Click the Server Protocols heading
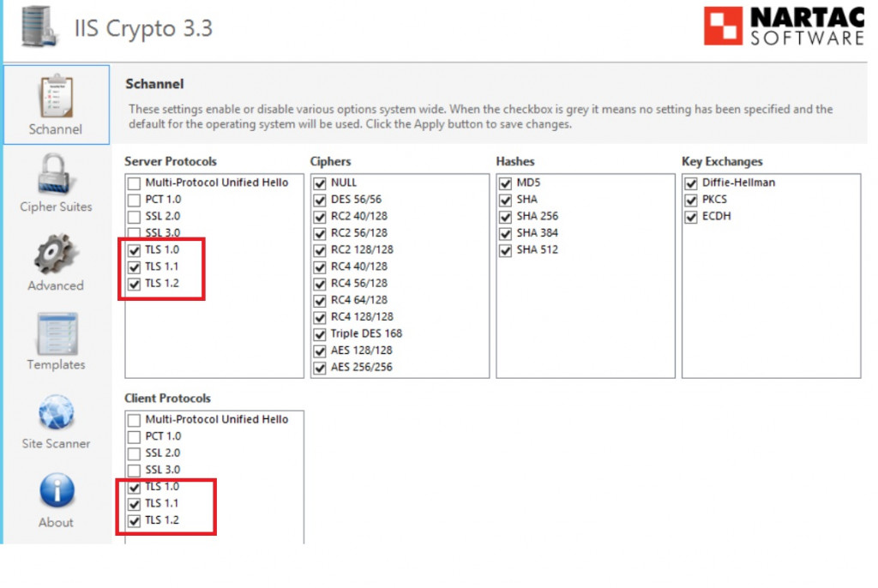878x588 pixels. [x=171, y=161]
